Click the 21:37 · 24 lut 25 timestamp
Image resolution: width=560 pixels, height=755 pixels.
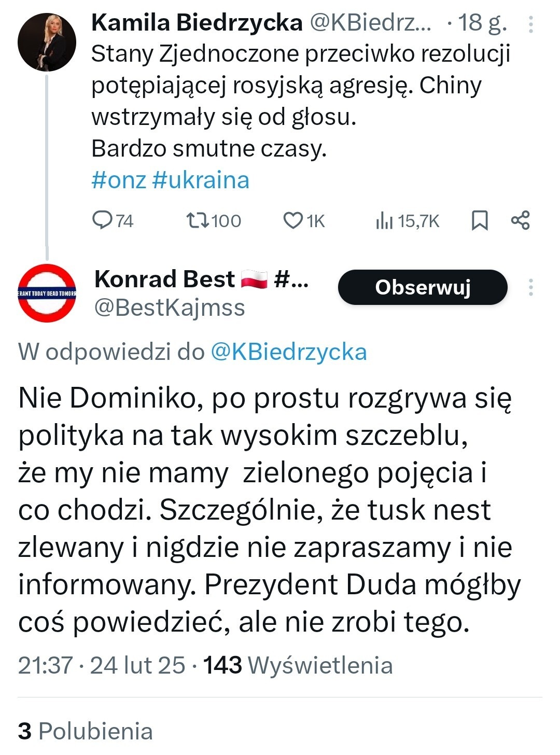(x=102, y=665)
